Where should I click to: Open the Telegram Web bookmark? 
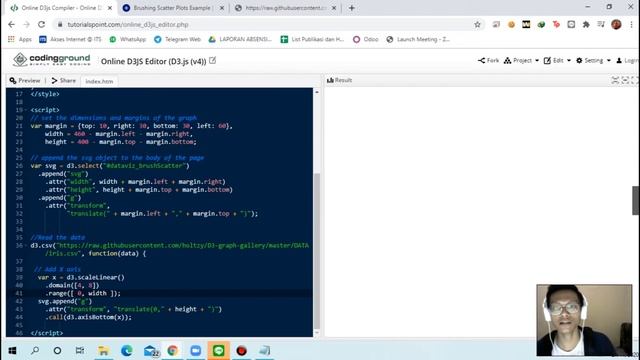[177, 39]
